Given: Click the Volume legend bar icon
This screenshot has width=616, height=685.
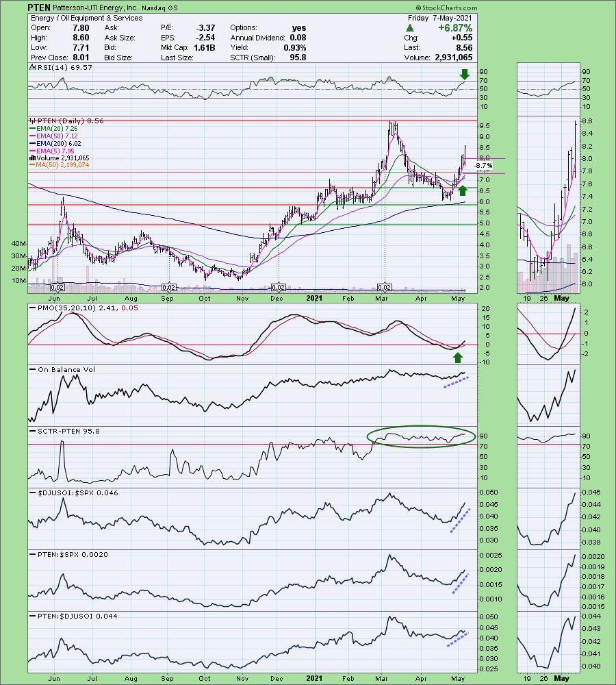Looking at the screenshot, I should [x=33, y=158].
